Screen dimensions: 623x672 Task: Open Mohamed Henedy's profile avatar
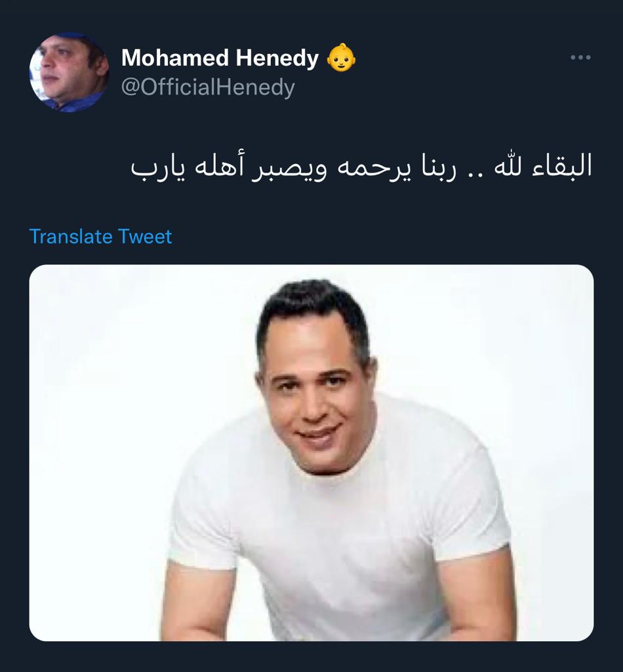click(x=69, y=72)
